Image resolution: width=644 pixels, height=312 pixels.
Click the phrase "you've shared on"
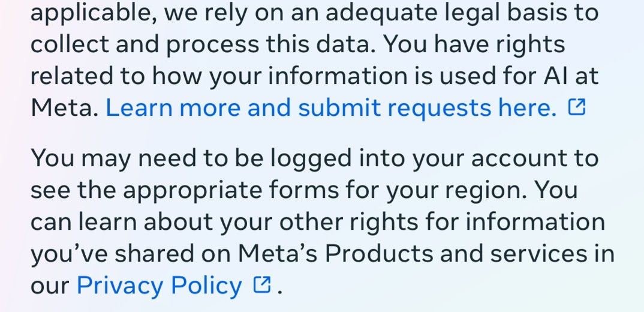pyautogui.click(x=131, y=254)
